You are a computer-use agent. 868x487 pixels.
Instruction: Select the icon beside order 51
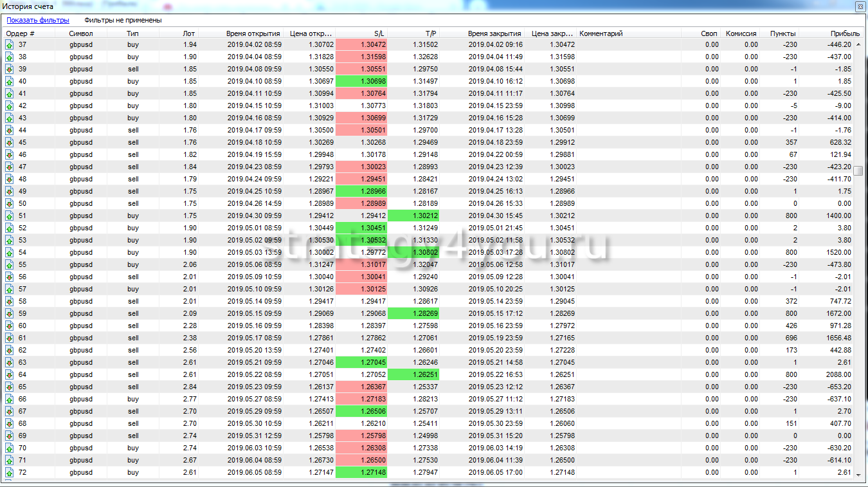point(10,216)
